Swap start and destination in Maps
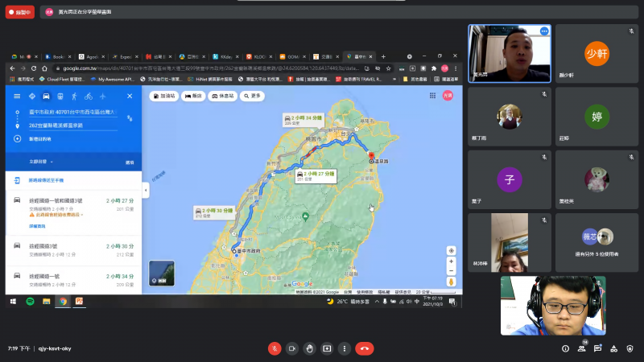 [130, 118]
